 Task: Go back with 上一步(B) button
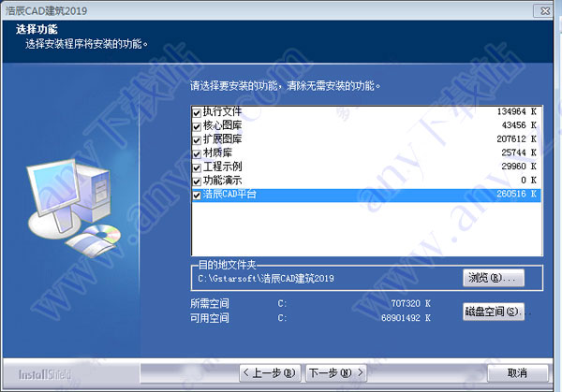(x=270, y=373)
